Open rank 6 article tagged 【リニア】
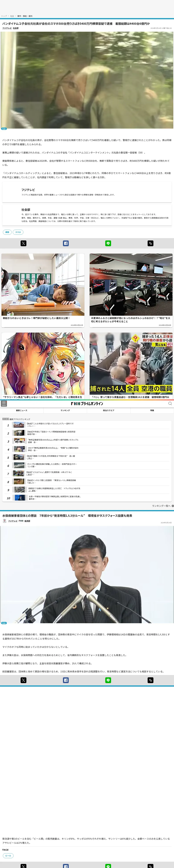 pyautogui.click(x=52, y=466)
